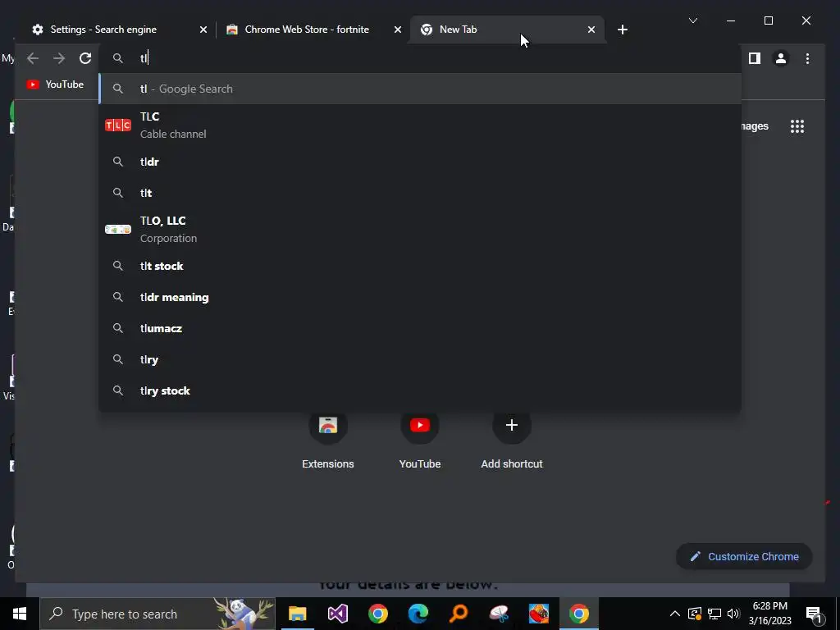This screenshot has height=630, width=840.
Task: Close the Chrome Web Store tab
Action: tap(398, 30)
